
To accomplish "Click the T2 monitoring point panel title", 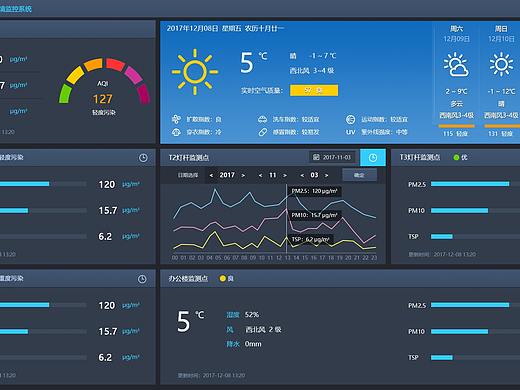I will tap(189, 158).
